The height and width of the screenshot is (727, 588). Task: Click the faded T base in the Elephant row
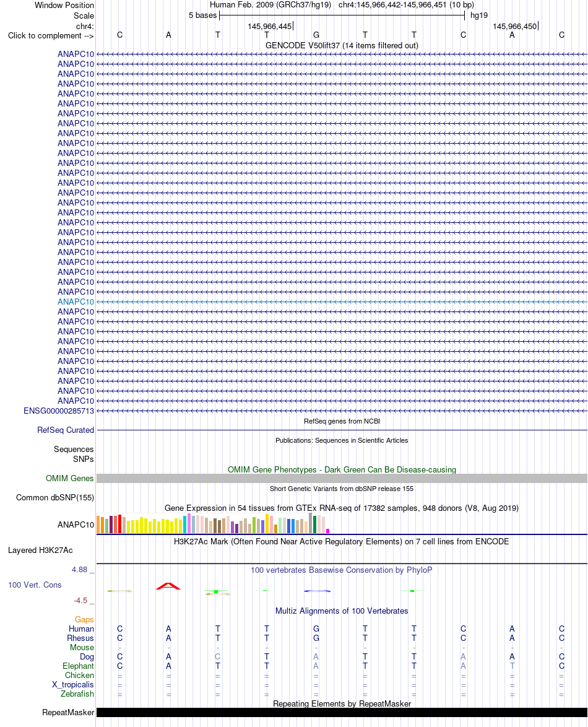click(512, 666)
